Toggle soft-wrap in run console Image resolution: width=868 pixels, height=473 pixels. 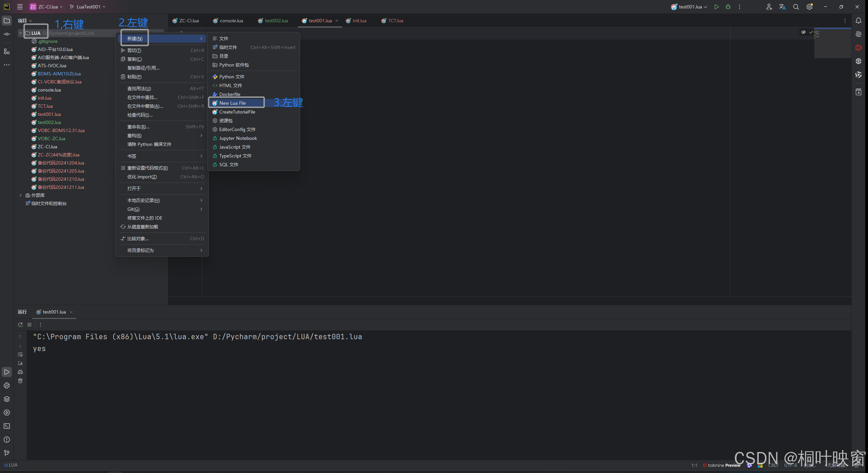20,354
